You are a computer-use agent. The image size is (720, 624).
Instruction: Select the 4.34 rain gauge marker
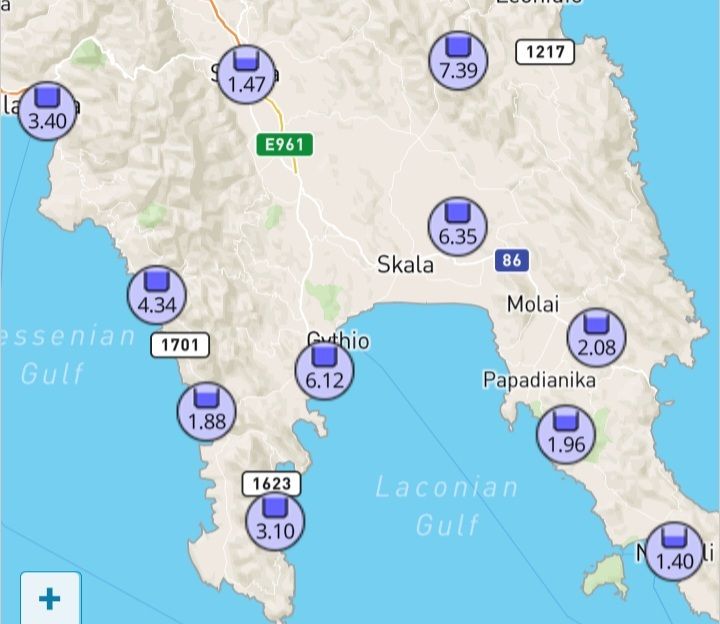tap(157, 295)
